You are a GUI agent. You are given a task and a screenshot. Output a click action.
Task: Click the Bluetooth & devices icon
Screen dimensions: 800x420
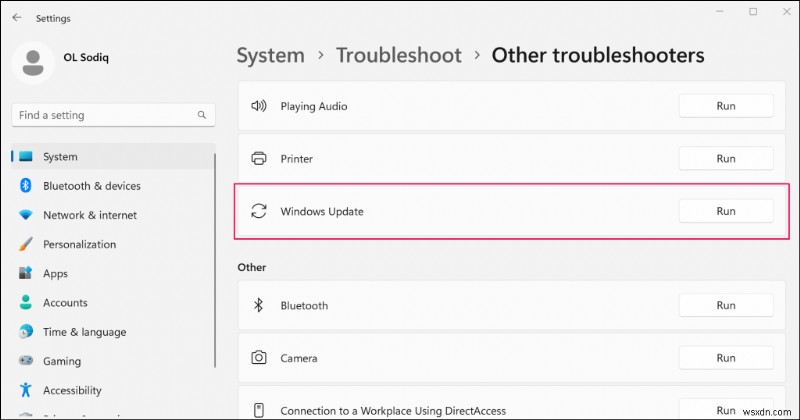coord(26,186)
